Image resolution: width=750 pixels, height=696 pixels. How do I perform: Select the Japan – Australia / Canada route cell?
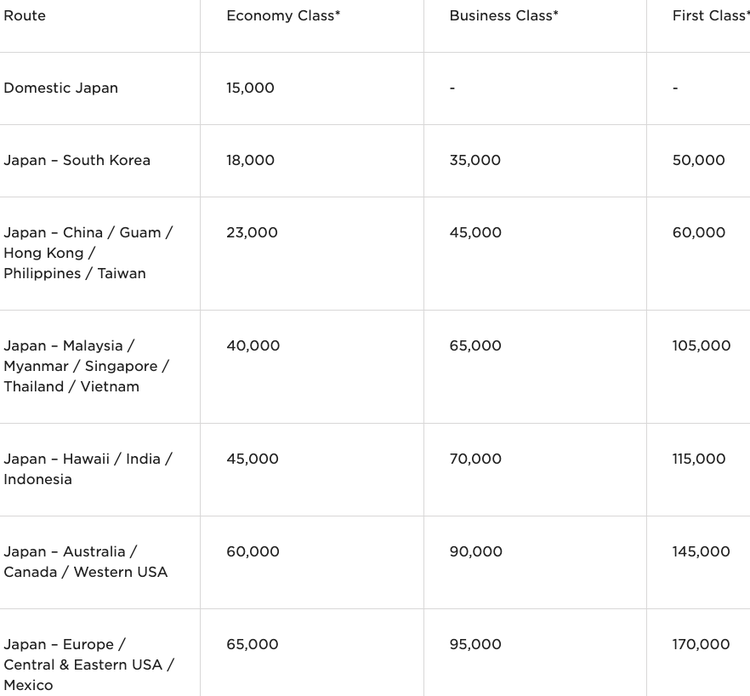[x=85, y=562]
